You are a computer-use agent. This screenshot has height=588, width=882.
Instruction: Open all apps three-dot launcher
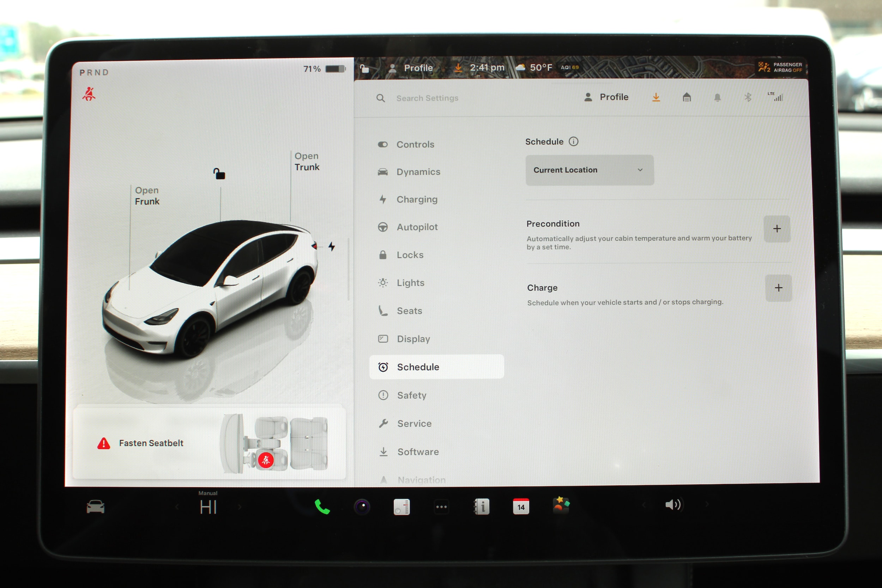(x=441, y=507)
